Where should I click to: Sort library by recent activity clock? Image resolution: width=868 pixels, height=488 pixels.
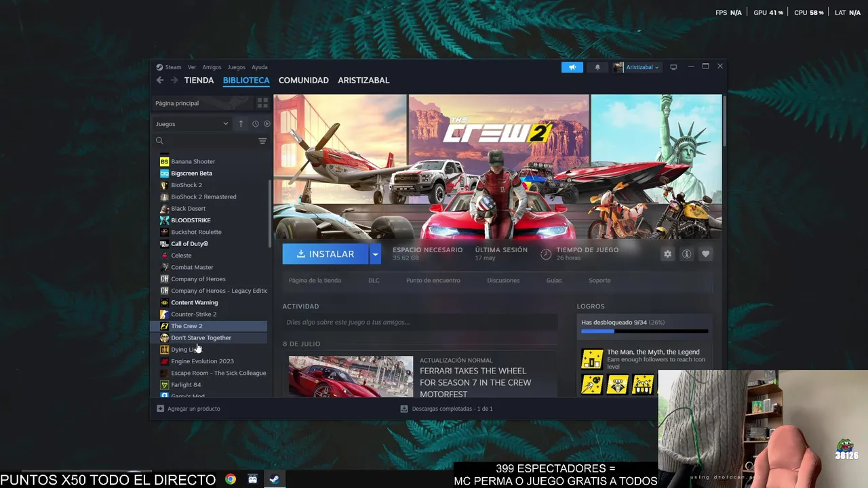tap(255, 124)
